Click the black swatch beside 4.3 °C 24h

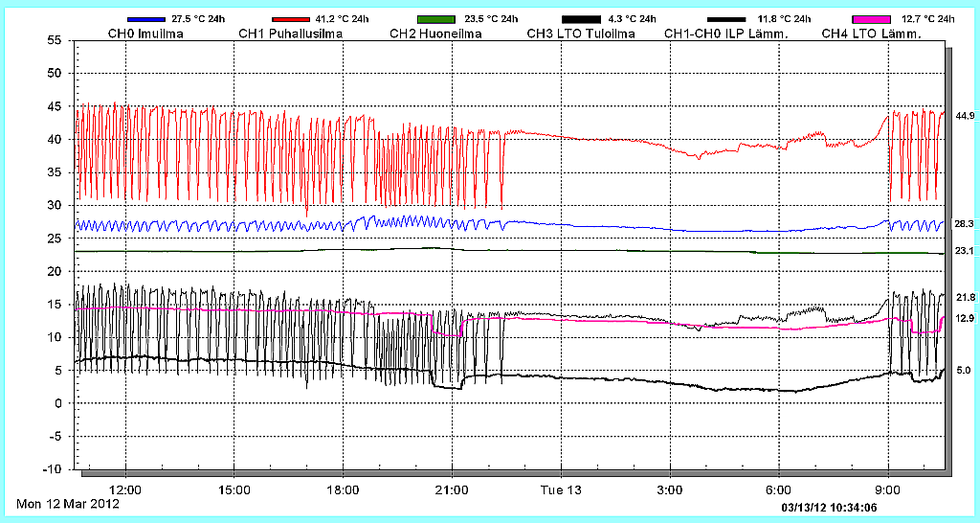(x=581, y=19)
